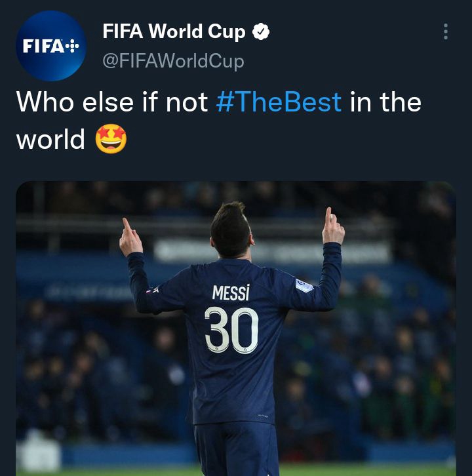The image size is (472, 476).
Task: Click the number 30 on the jersey
Action: [231, 330]
